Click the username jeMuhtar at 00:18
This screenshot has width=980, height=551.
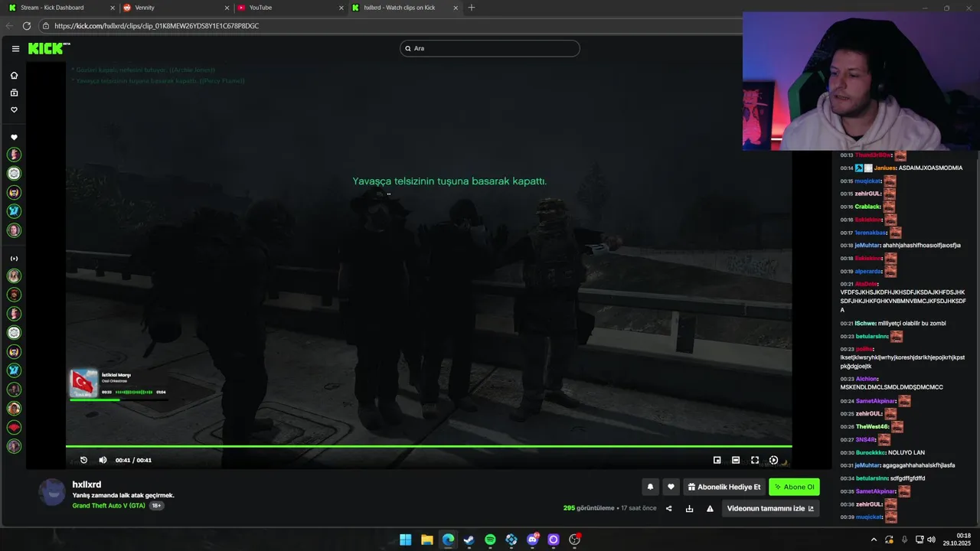coord(867,245)
